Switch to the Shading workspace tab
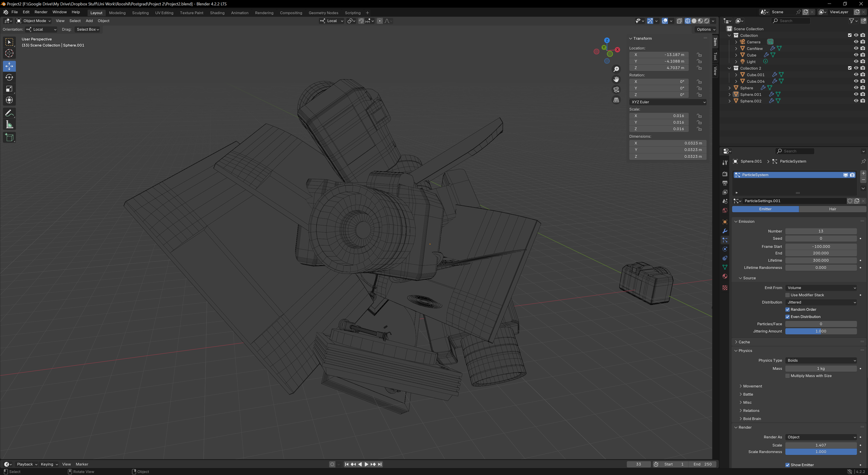 point(217,13)
